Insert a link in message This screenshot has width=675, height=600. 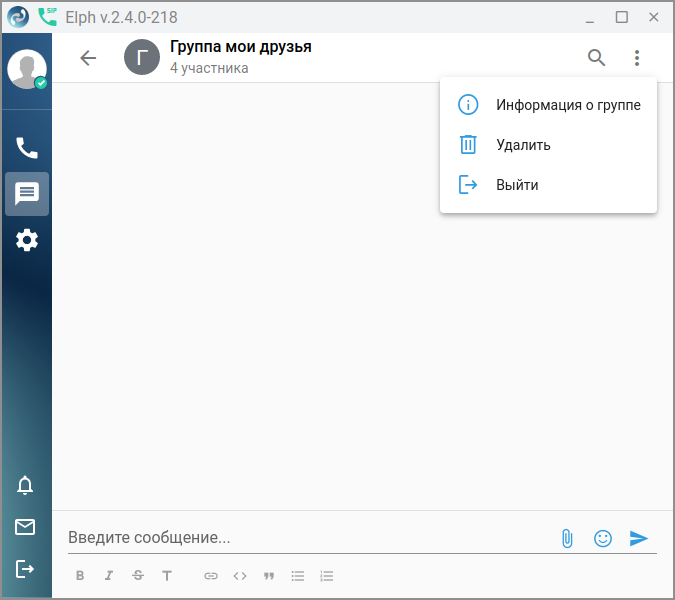[211, 575]
